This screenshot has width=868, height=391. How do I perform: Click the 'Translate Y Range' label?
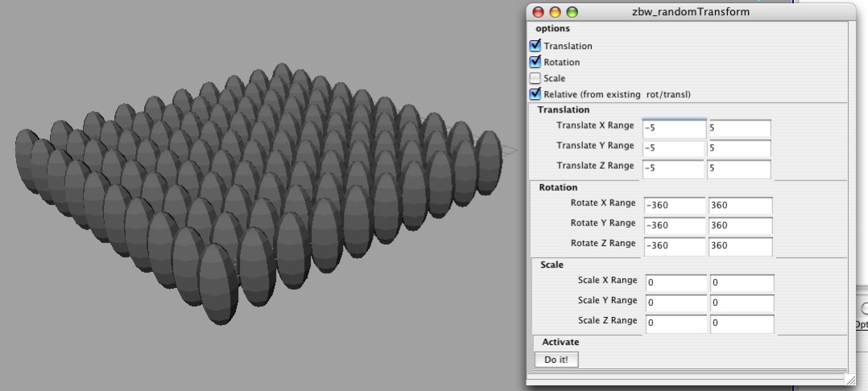click(595, 146)
